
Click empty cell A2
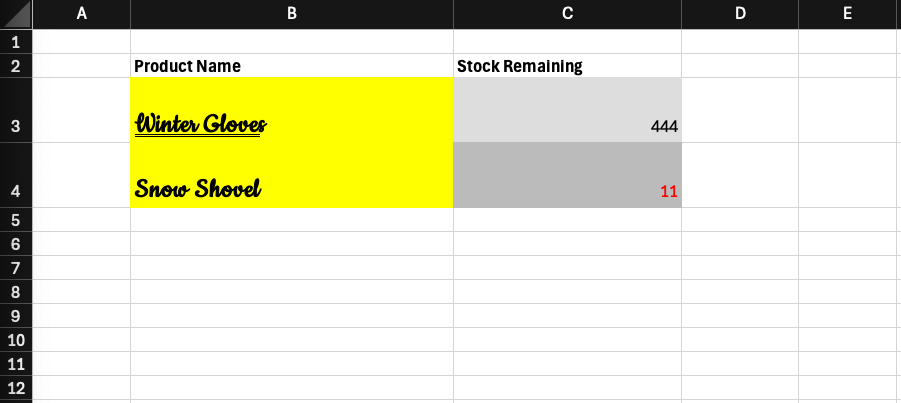tap(82, 66)
